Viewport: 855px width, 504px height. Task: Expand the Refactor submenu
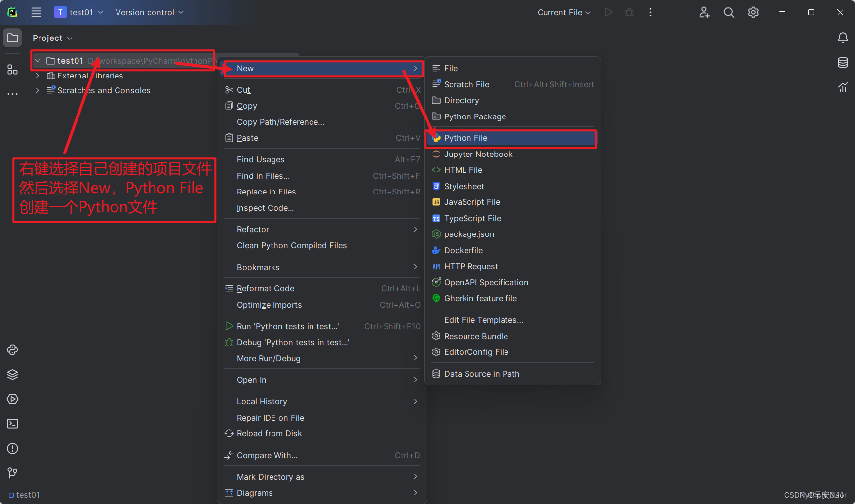[321, 229]
